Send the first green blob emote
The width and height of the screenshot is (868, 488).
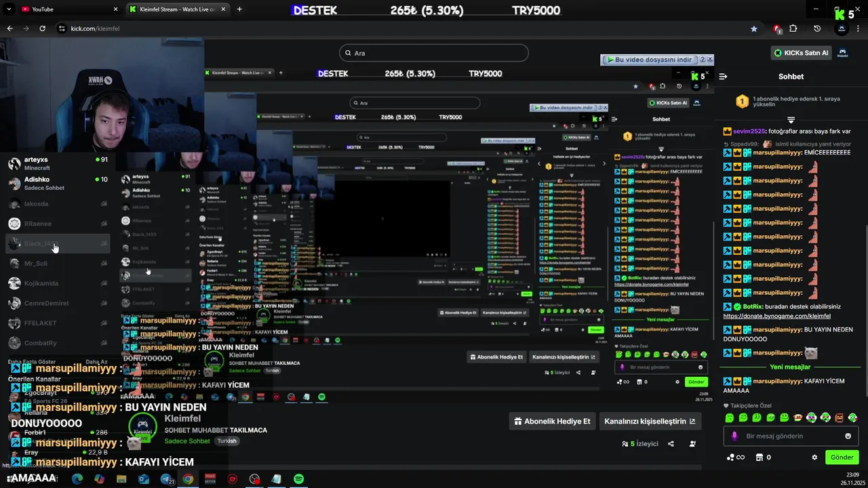(730, 418)
